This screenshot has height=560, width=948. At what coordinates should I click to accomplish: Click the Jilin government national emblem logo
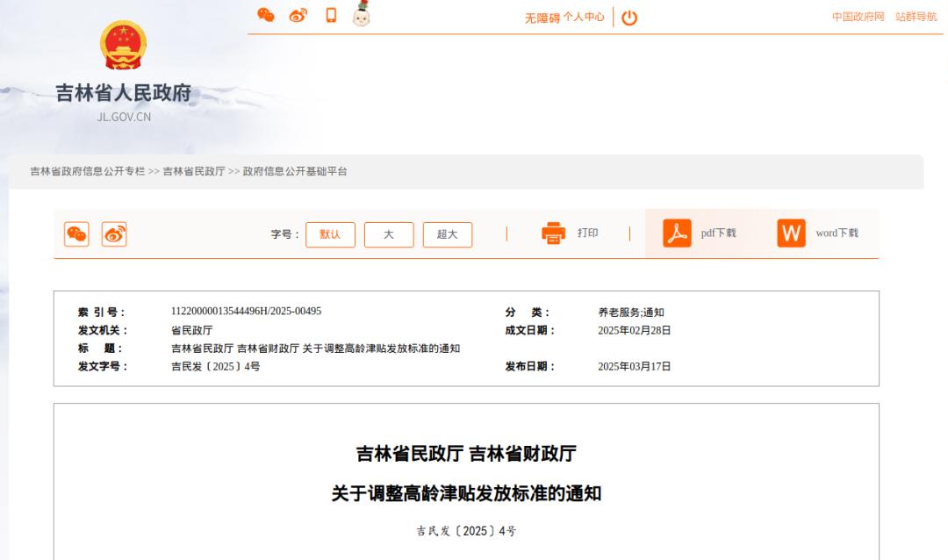point(123,46)
